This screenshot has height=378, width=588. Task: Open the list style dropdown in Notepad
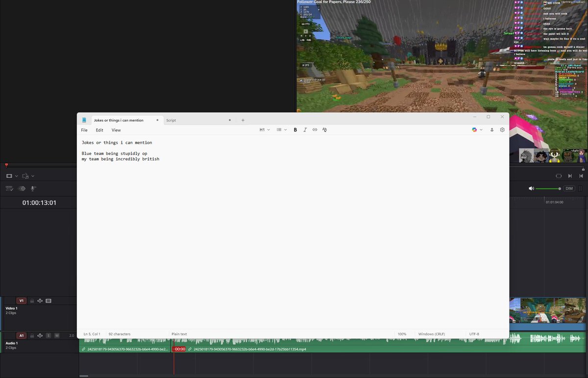click(x=282, y=130)
